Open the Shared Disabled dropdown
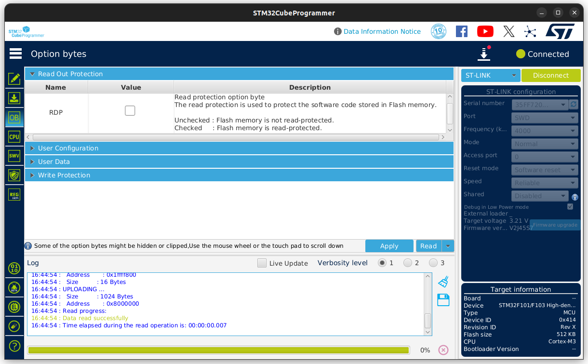 pyautogui.click(x=540, y=196)
